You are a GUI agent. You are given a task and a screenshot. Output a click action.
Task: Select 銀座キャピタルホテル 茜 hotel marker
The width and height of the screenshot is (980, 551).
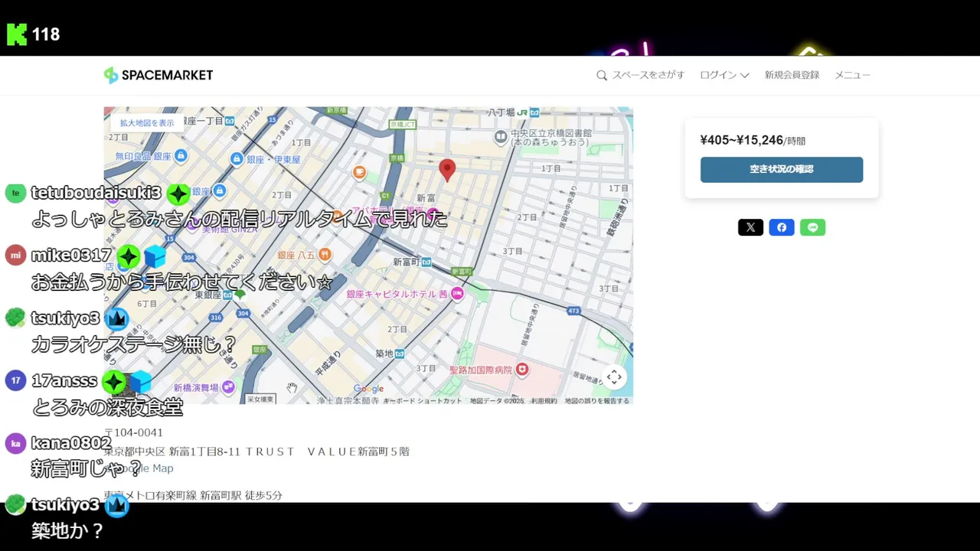tap(457, 294)
